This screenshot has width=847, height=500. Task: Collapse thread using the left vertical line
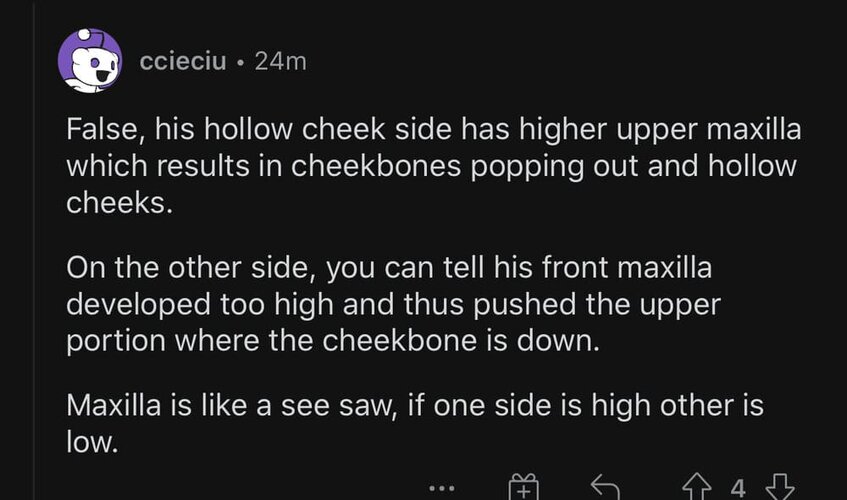click(x=35, y=250)
